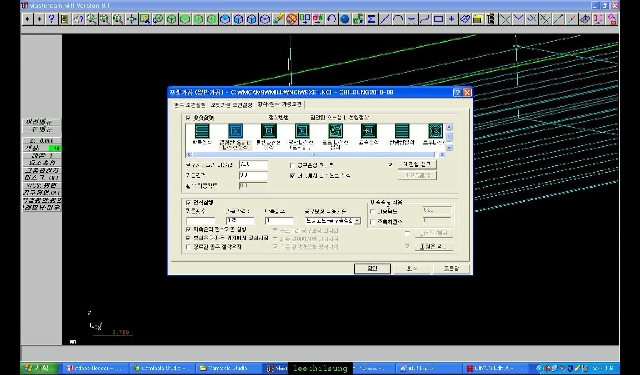
Task: Click the Cancel button beside OK
Action: tap(412, 268)
